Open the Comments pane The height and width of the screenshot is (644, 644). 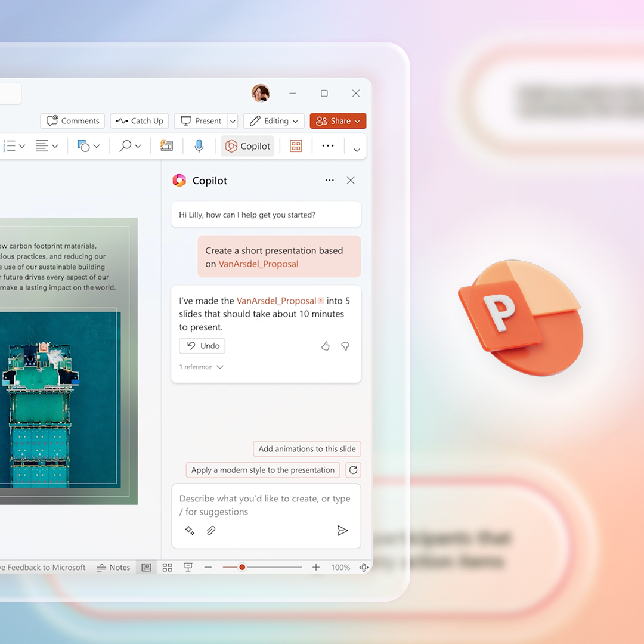click(x=73, y=120)
